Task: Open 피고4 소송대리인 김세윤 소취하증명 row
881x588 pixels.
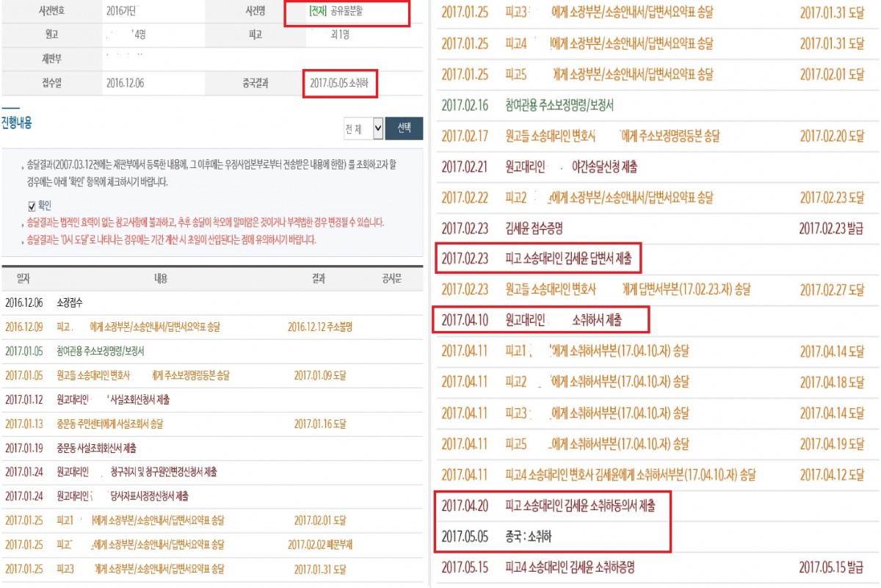Action: click(x=570, y=567)
